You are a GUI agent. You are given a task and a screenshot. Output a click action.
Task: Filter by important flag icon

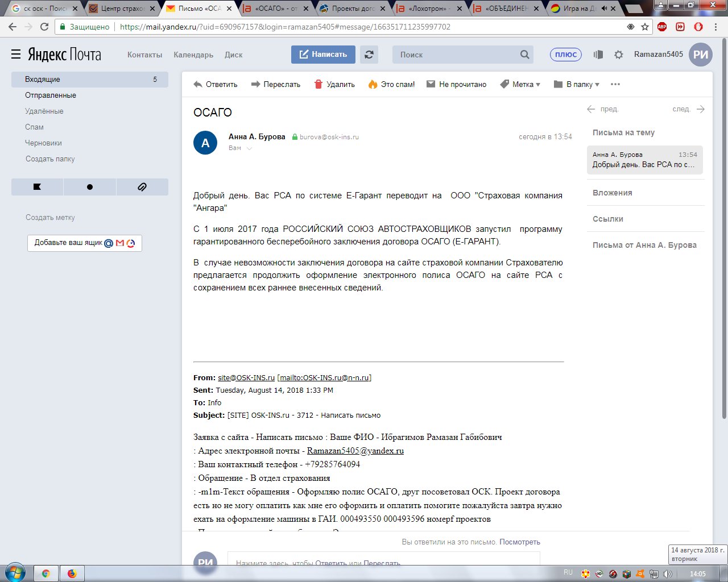[x=37, y=186]
